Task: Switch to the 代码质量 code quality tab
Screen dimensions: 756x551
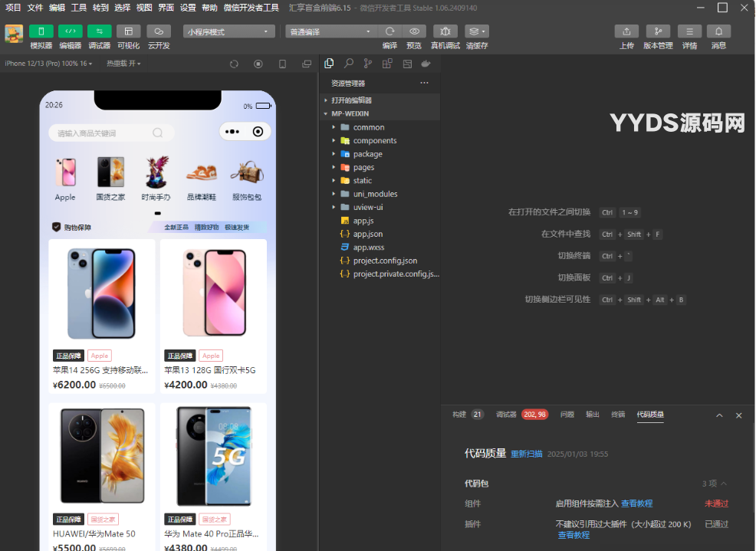Action: point(650,414)
